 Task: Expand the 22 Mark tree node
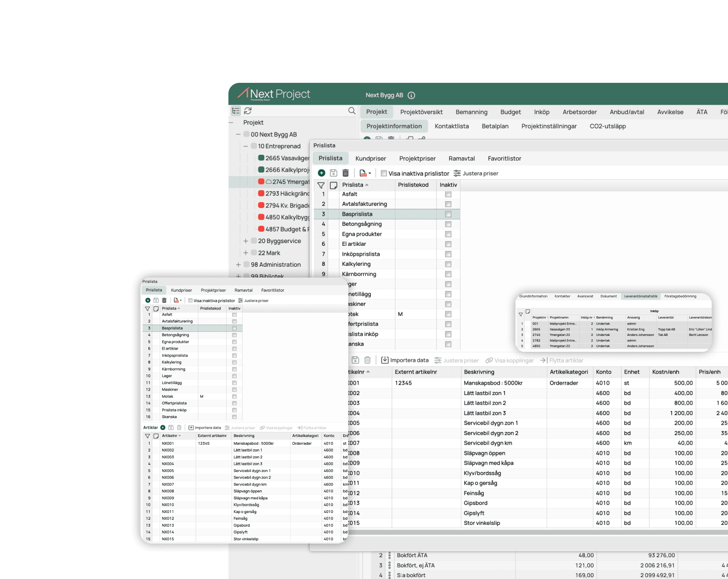coord(246,253)
